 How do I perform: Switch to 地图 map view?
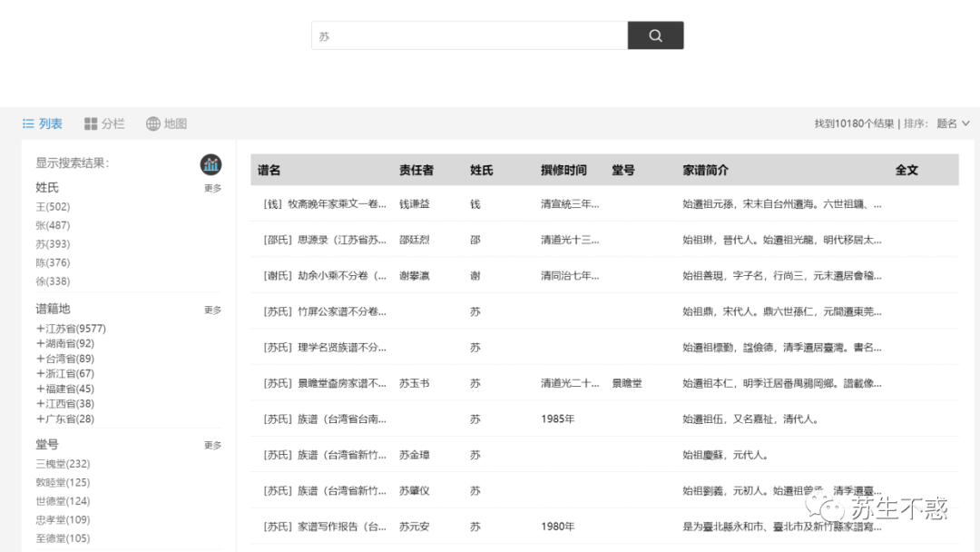[x=166, y=123]
